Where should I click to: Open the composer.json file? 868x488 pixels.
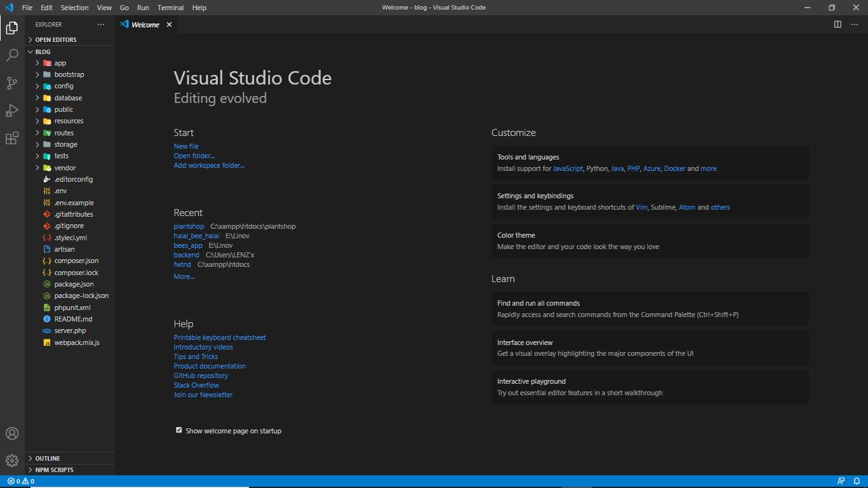pyautogui.click(x=76, y=261)
